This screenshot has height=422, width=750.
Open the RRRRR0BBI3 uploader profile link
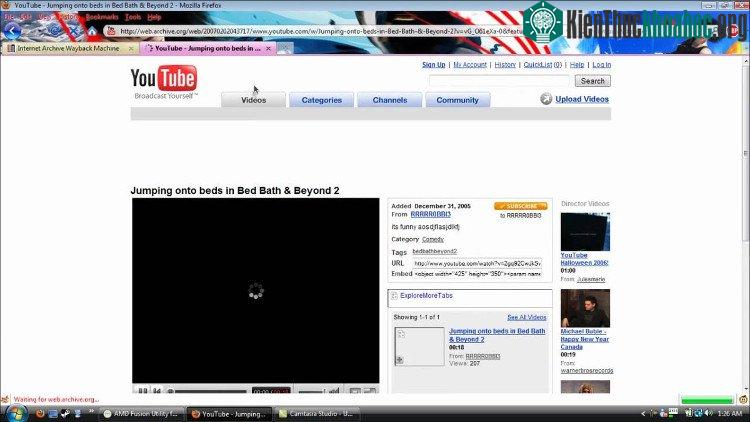point(430,214)
